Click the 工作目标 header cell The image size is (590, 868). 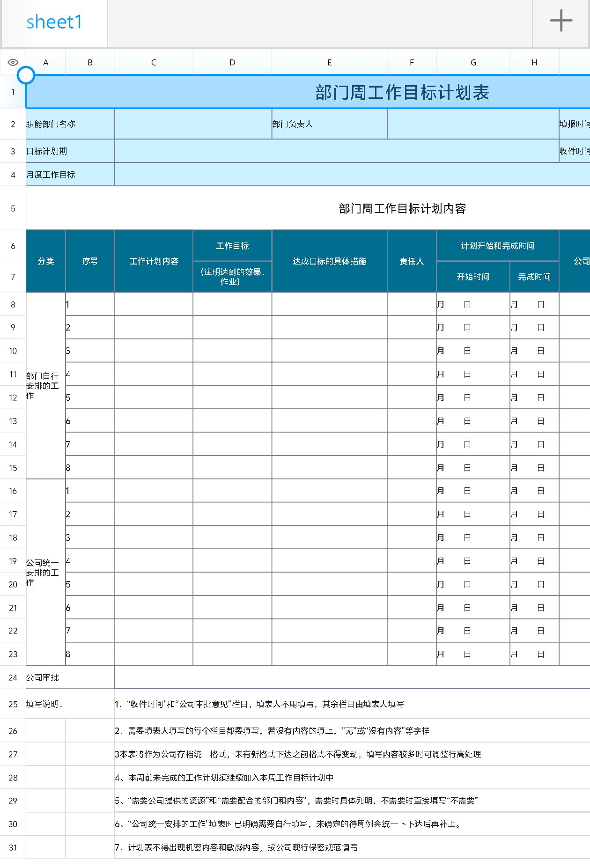pos(232,246)
